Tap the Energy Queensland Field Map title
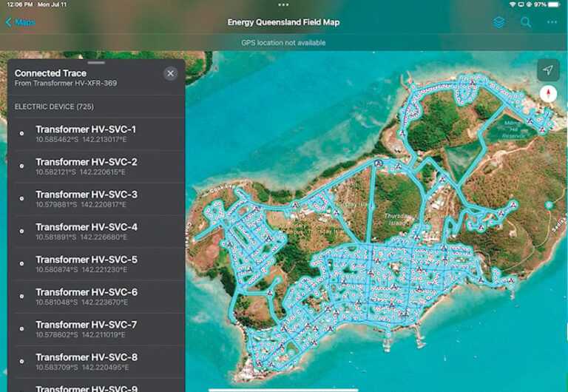The image size is (568, 392). tap(284, 22)
